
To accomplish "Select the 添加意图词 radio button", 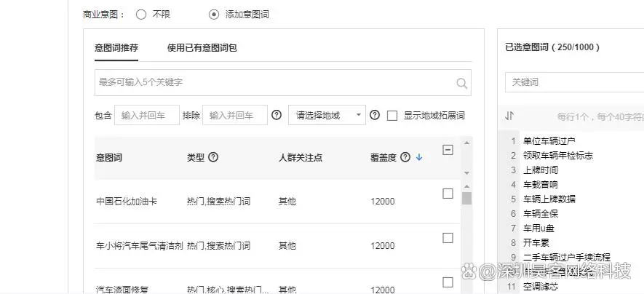I will [213, 14].
